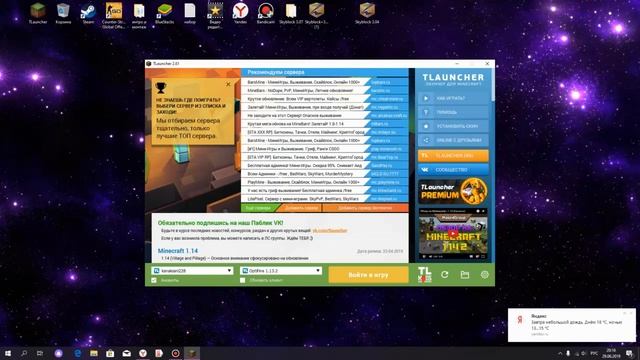Select the GTA VIP RP server row

pos(324,157)
